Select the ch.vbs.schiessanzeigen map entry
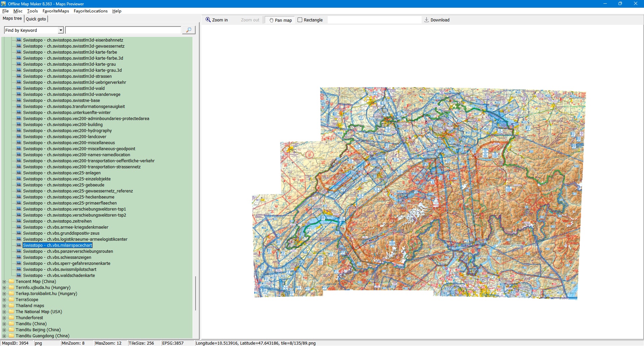The width and height of the screenshot is (644, 346). tap(57, 257)
